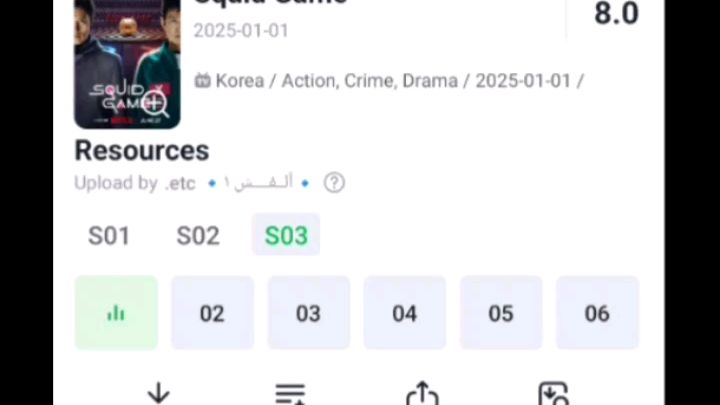Tap the share upload icon
This screenshot has width=720, height=405.
click(x=422, y=394)
